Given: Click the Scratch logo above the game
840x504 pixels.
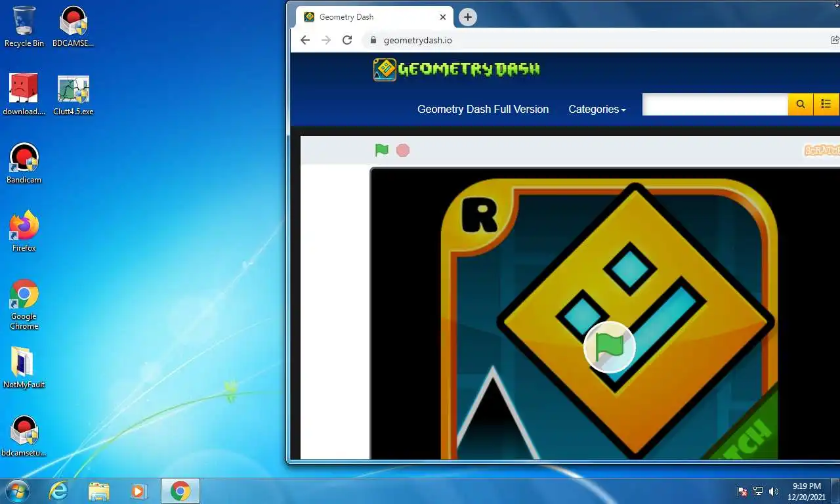Looking at the screenshot, I should tap(822, 150).
